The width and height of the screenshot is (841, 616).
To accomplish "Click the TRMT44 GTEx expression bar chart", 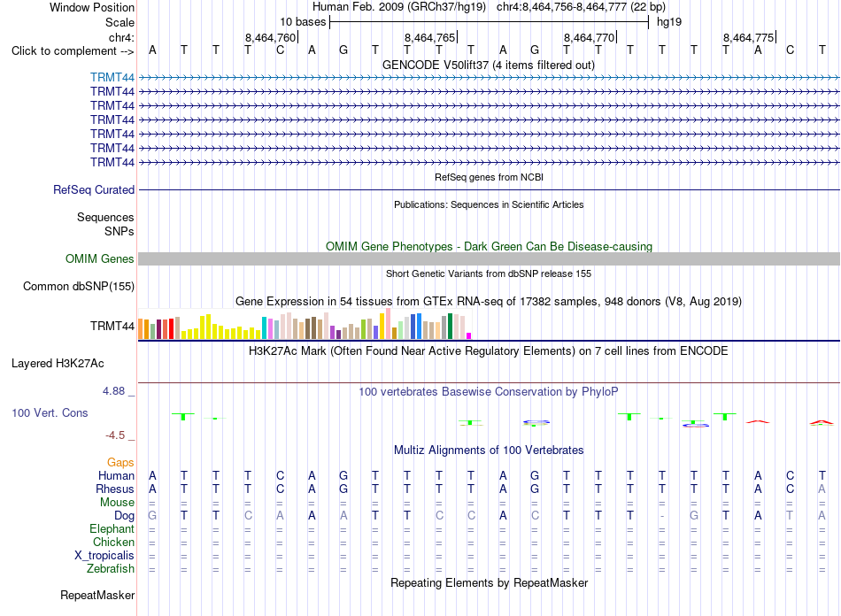I will click(x=305, y=324).
